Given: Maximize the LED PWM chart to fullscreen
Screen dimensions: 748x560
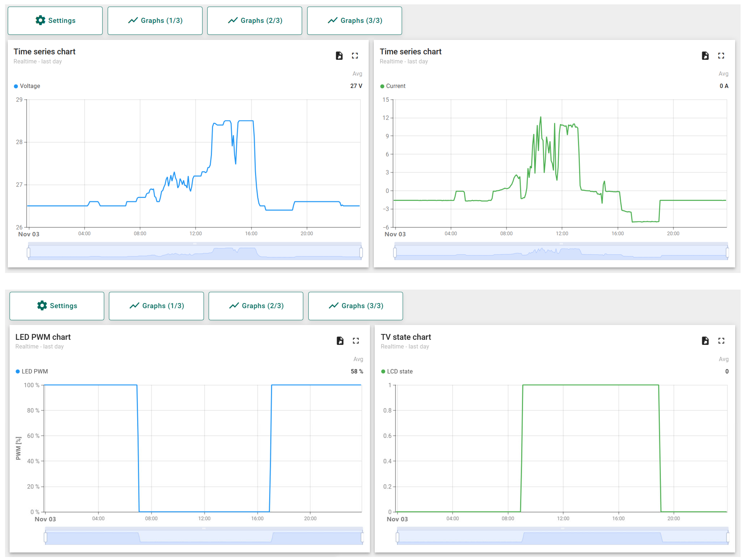Looking at the screenshot, I should click(x=356, y=341).
